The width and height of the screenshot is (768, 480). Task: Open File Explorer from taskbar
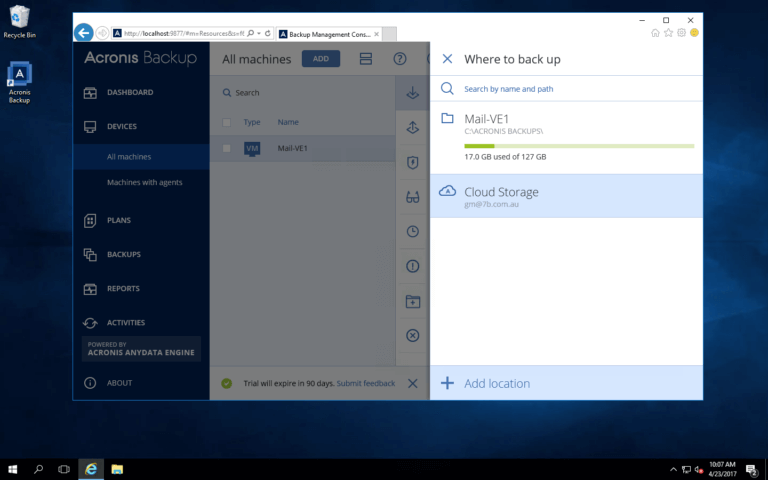117,469
